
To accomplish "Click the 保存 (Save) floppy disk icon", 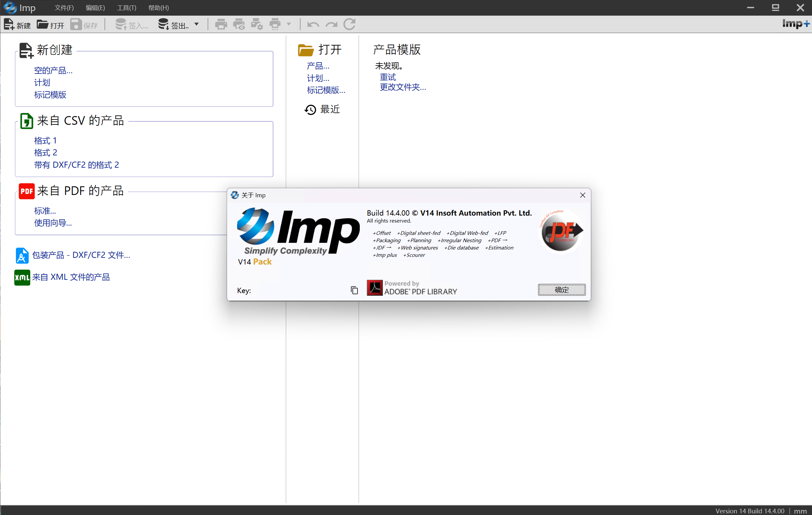I will click(x=76, y=24).
